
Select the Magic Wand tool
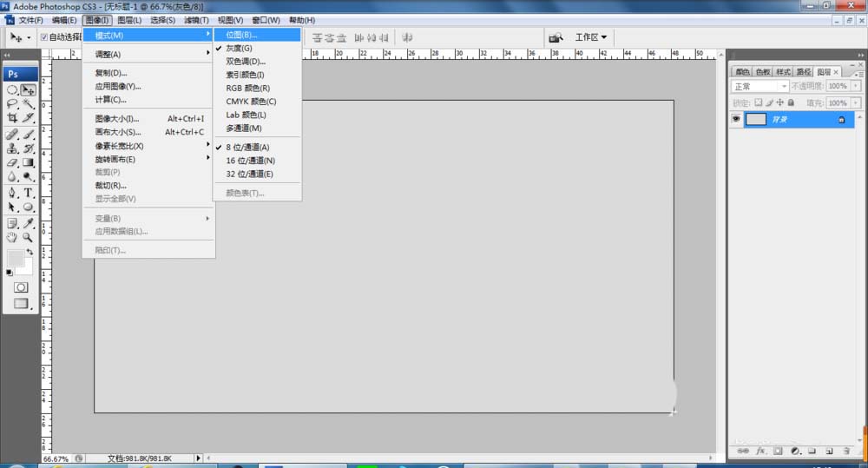click(x=29, y=103)
